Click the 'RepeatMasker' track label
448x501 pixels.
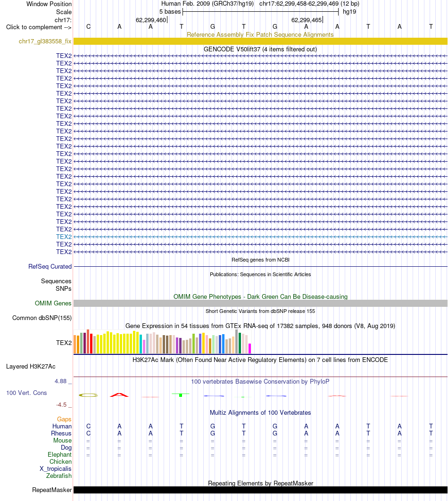(52, 490)
